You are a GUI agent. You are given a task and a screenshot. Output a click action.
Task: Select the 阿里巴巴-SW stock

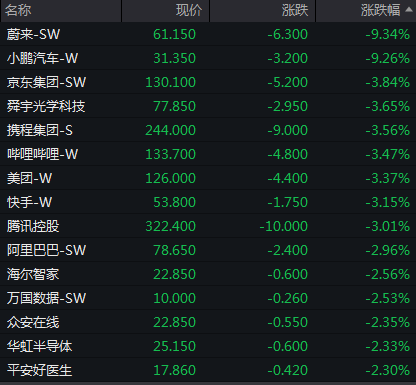(x=208, y=250)
